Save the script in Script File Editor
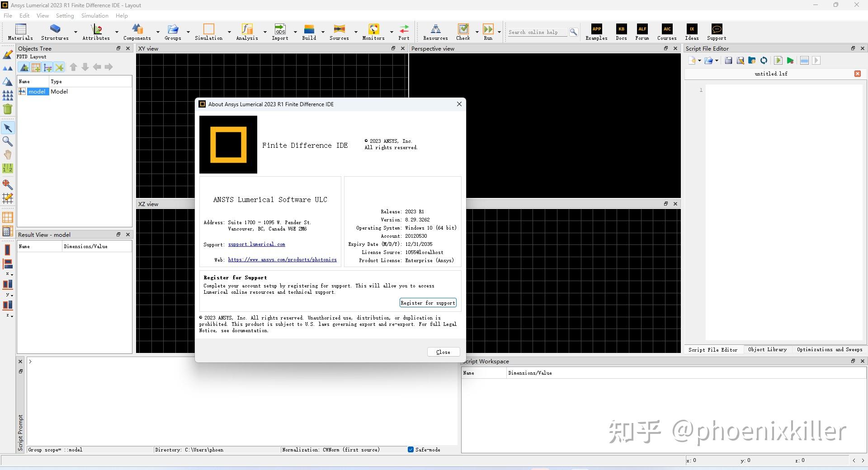868x470 pixels. click(x=728, y=60)
